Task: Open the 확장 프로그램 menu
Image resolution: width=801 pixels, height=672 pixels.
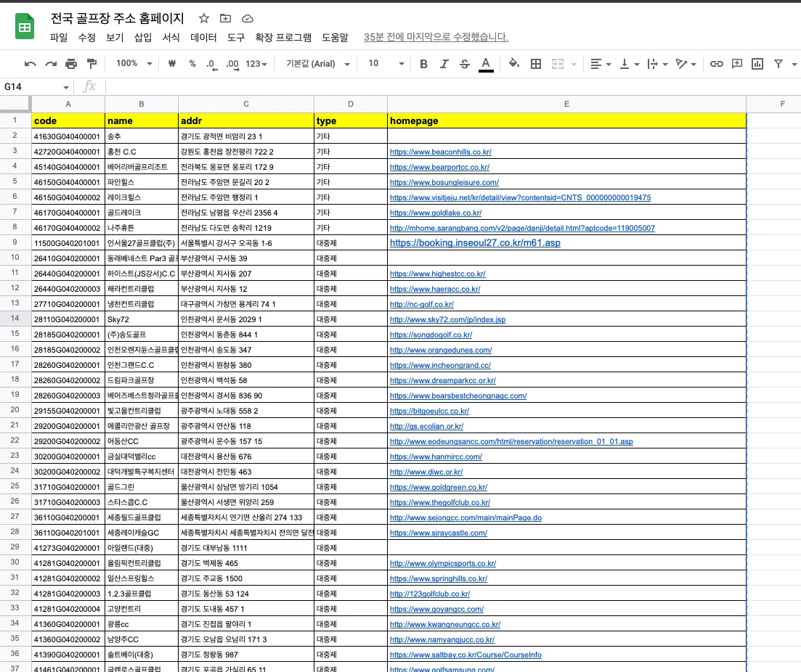Action: [283, 37]
